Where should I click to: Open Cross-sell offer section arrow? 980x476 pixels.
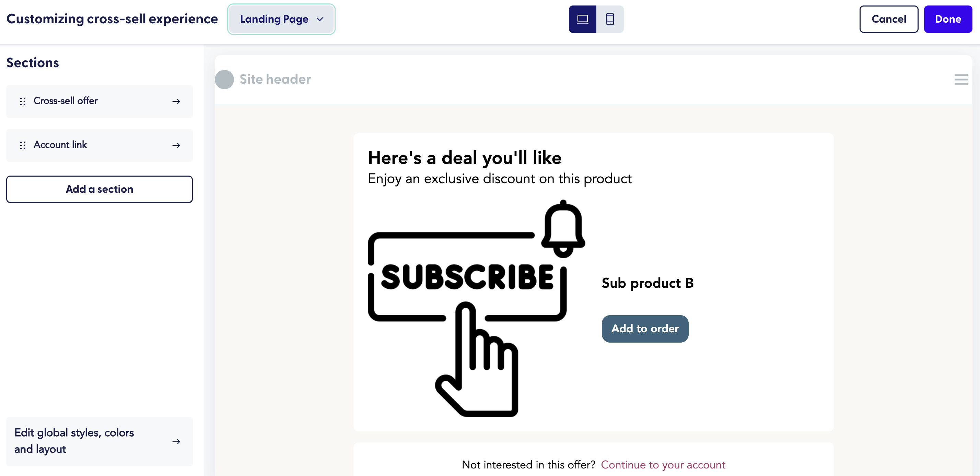coord(176,102)
